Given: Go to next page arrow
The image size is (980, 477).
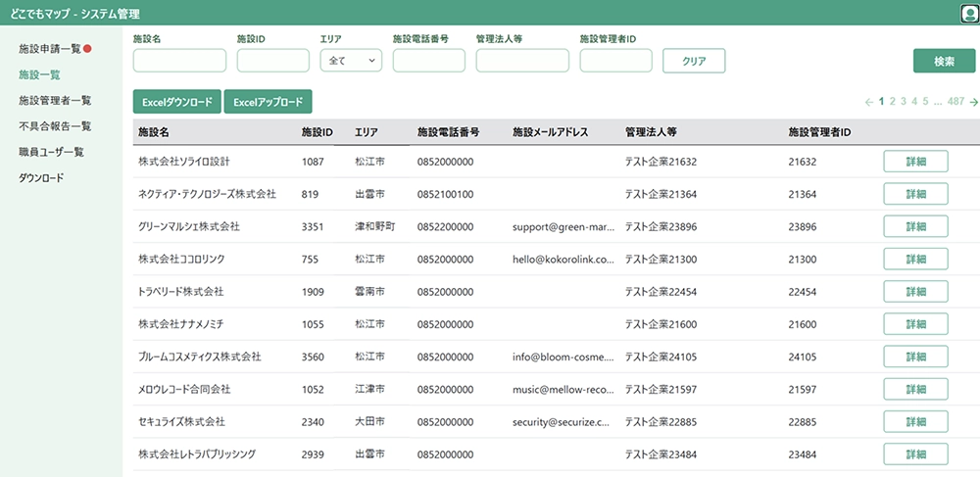Looking at the screenshot, I should tap(974, 102).
